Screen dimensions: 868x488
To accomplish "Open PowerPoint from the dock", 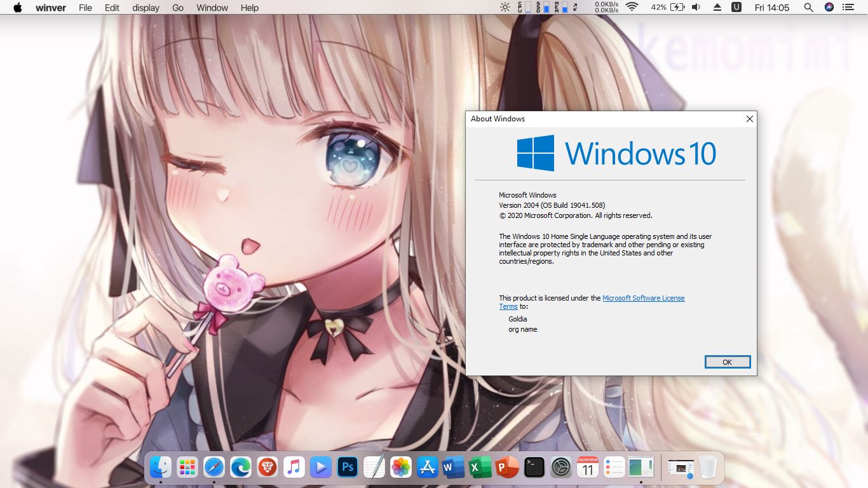I will pyautogui.click(x=507, y=468).
